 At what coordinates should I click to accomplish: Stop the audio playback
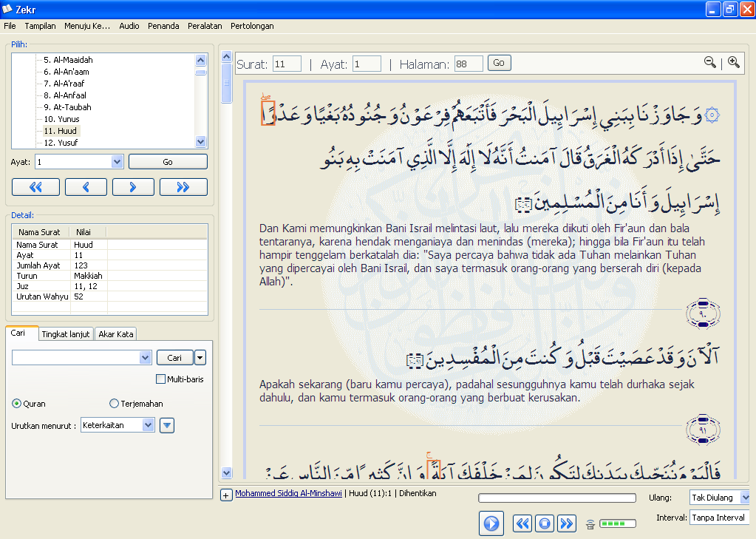[545, 523]
